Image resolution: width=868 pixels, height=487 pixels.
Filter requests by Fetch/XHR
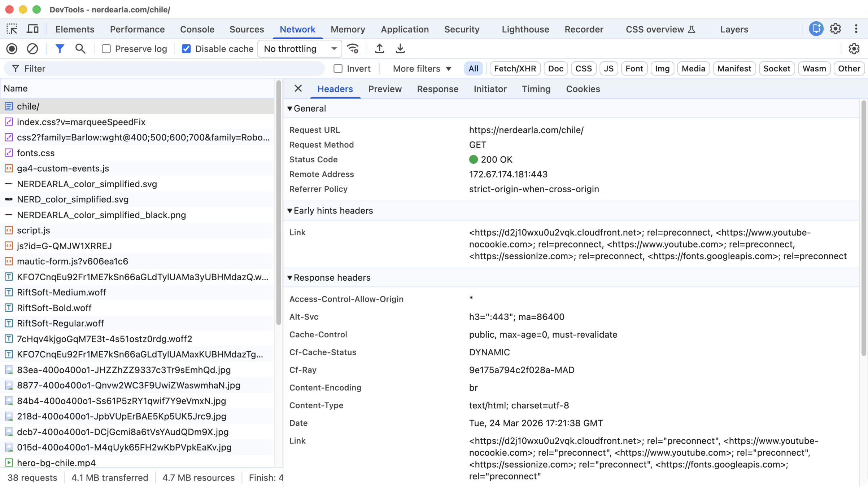[515, 69]
